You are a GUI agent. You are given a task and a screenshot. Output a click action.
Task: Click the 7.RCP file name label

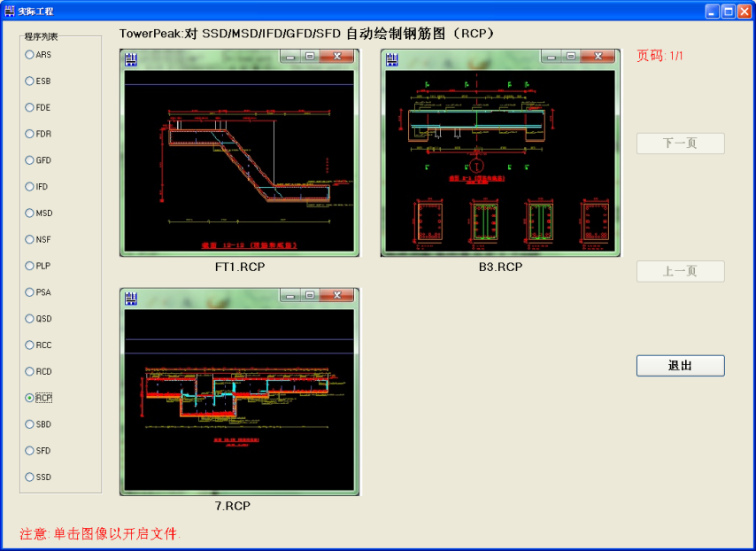point(233,506)
